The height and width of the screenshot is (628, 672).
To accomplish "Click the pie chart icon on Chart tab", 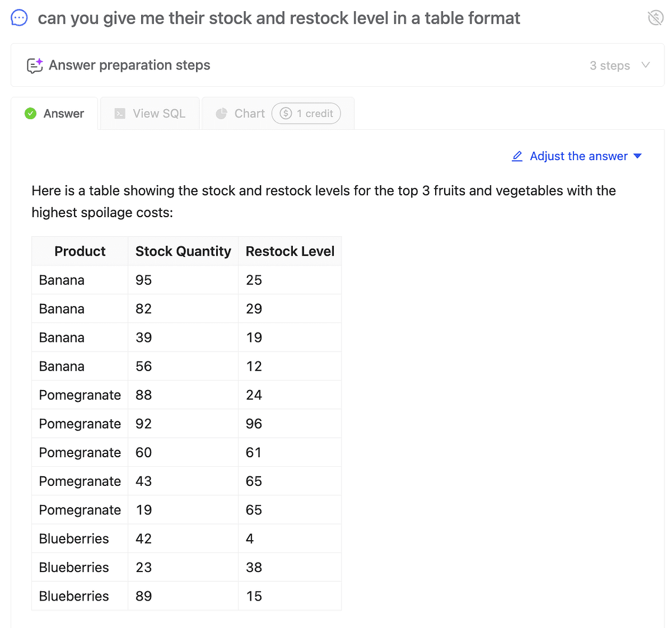I will point(222,114).
